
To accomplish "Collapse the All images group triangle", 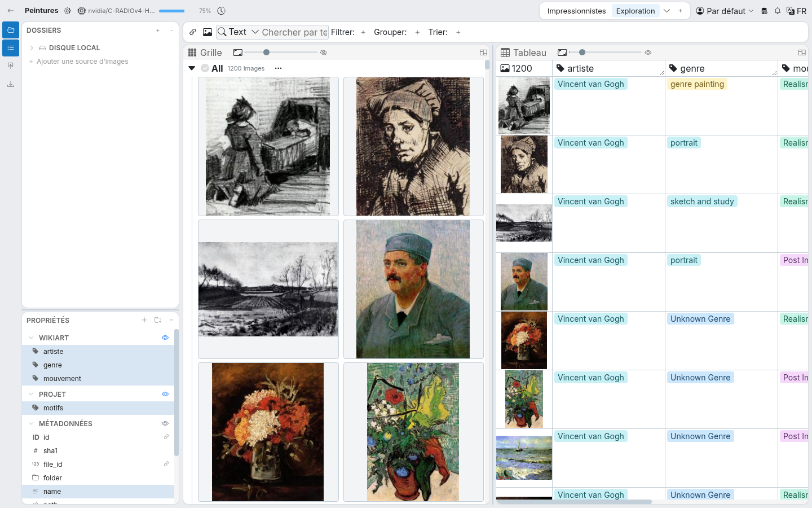I will (192, 68).
